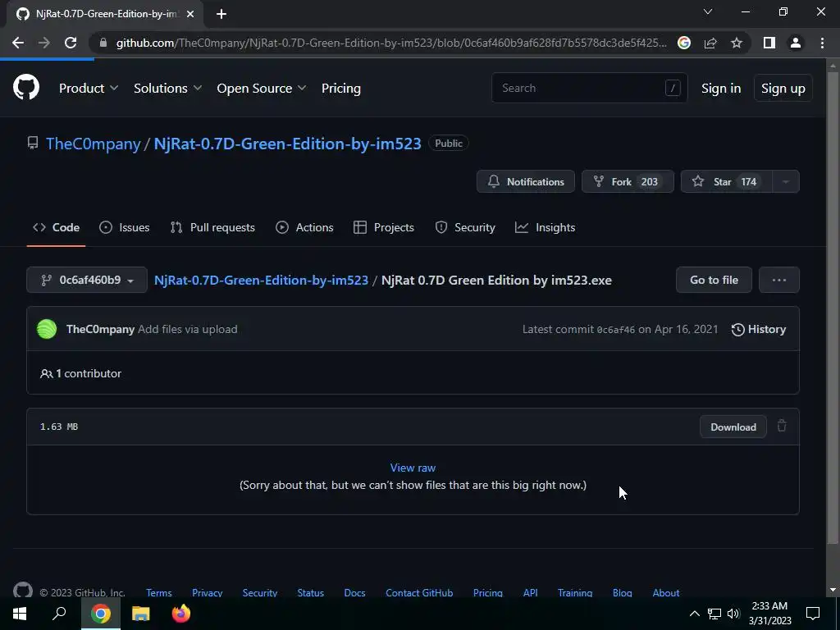This screenshot has width=840, height=630.
Task: Click the GitHub logo in header
Action: point(25,88)
